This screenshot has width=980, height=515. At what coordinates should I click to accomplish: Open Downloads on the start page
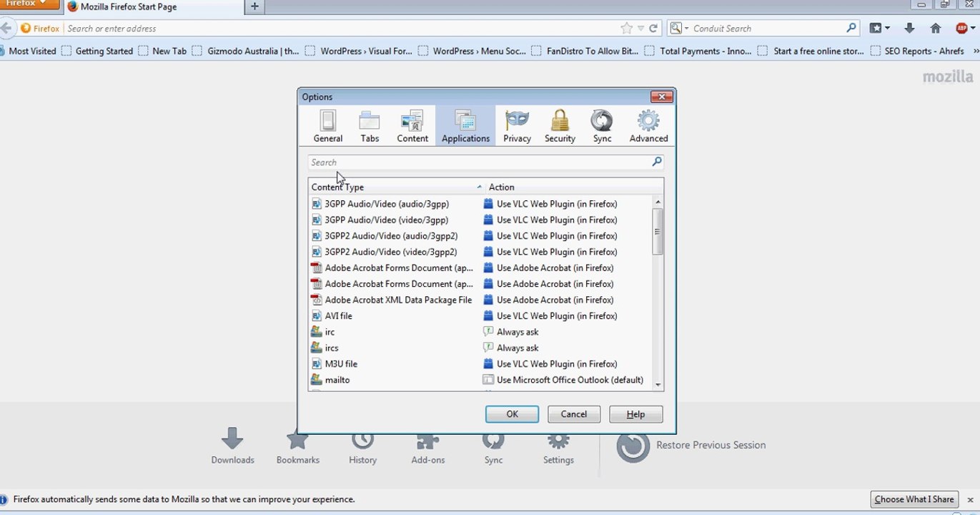pos(232,446)
